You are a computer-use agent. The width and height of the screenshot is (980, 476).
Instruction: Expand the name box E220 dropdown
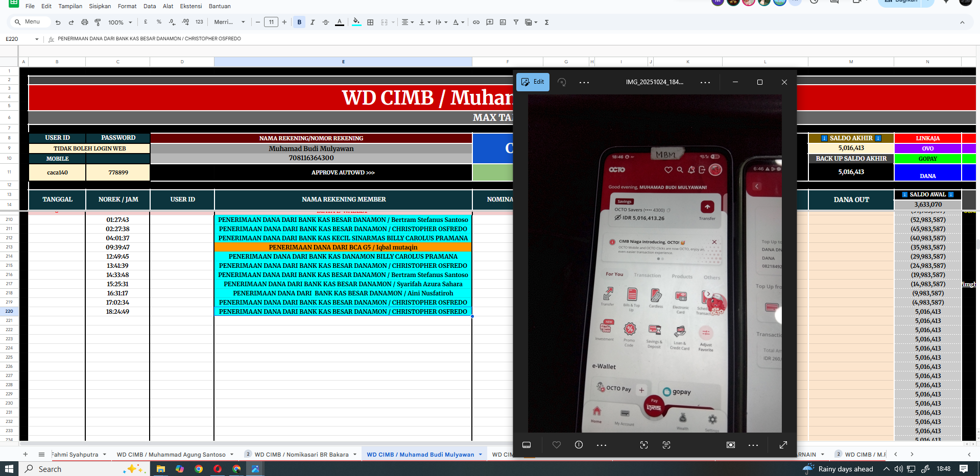[37, 39]
